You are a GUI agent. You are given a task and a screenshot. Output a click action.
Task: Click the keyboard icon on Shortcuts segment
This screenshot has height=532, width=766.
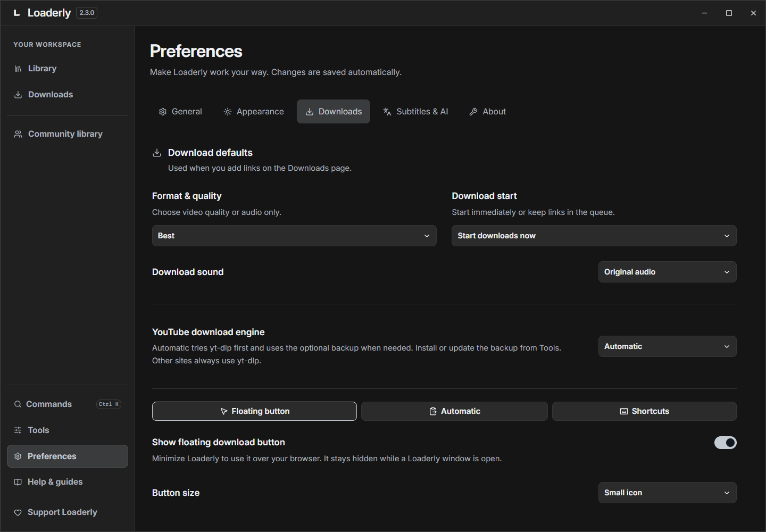pos(624,411)
